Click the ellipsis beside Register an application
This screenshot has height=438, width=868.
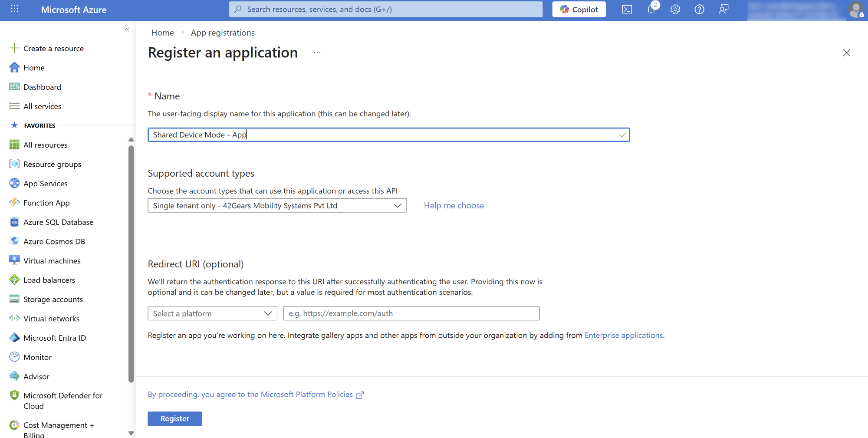pyautogui.click(x=317, y=53)
